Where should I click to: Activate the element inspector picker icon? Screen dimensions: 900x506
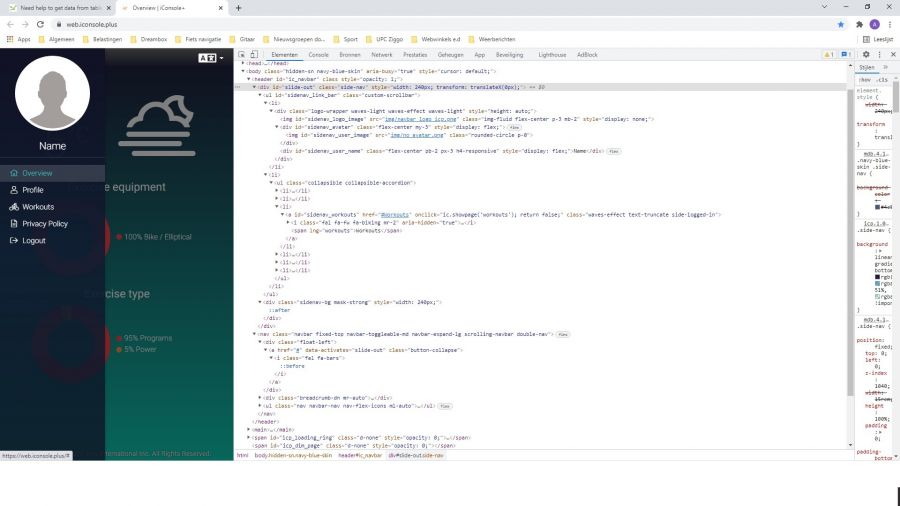tap(242, 55)
